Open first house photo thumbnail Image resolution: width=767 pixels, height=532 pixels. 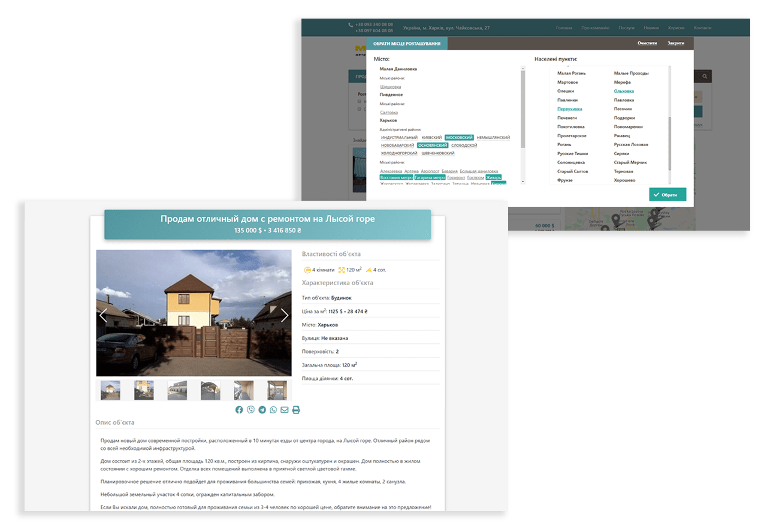tap(110, 390)
